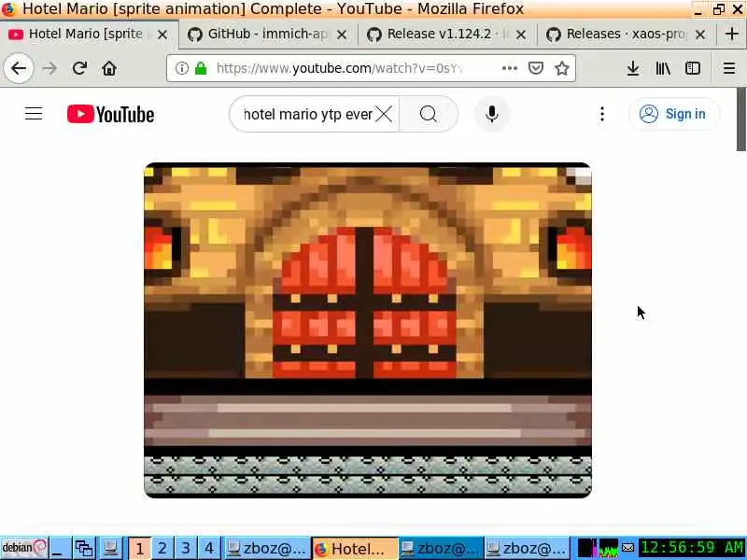747x560 pixels.
Task: Open the Firefox home page
Action: click(x=109, y=68)
